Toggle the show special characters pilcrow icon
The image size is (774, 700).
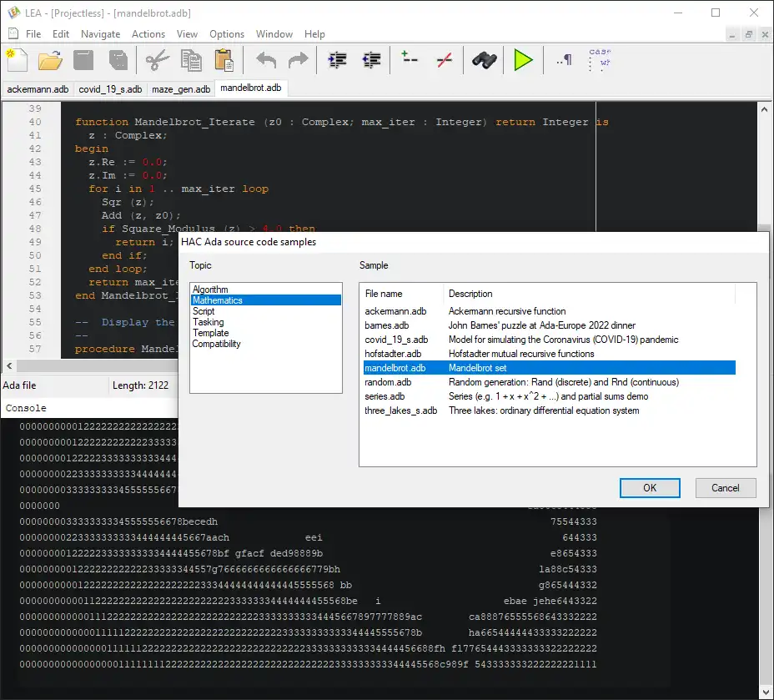click(x=565, y=60)
